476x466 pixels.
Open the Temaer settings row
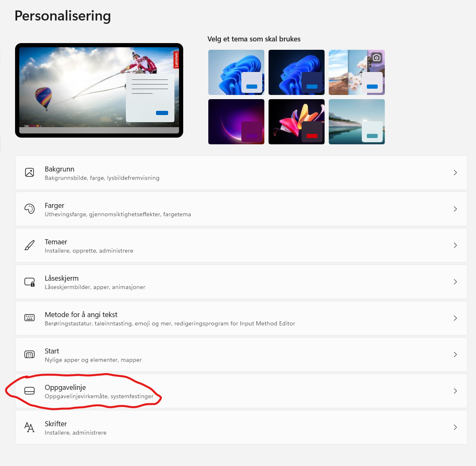pos(241,245)
